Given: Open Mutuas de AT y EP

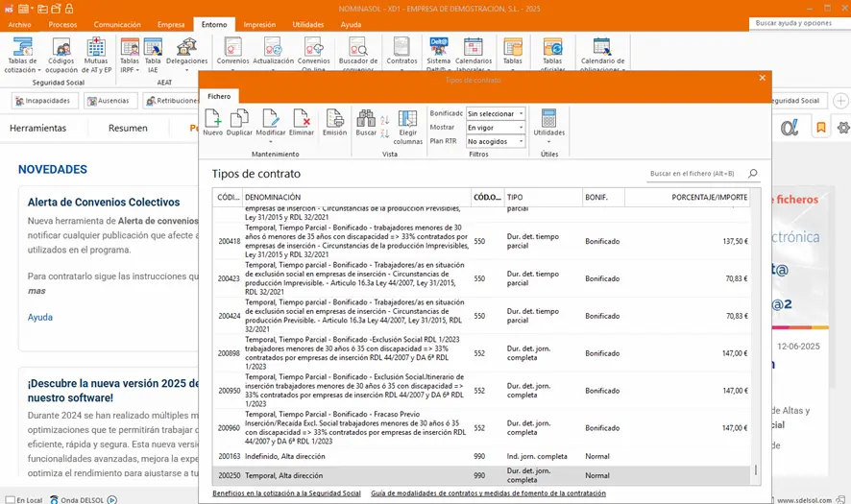Looking at the screenshot, I should 96,55.
